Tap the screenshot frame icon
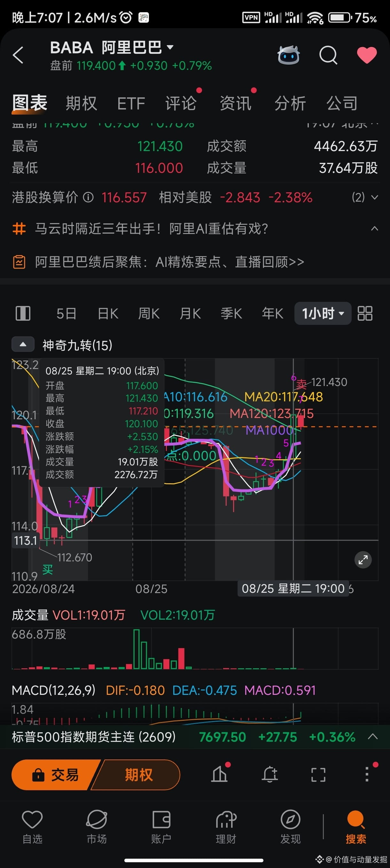 point(318,775)
